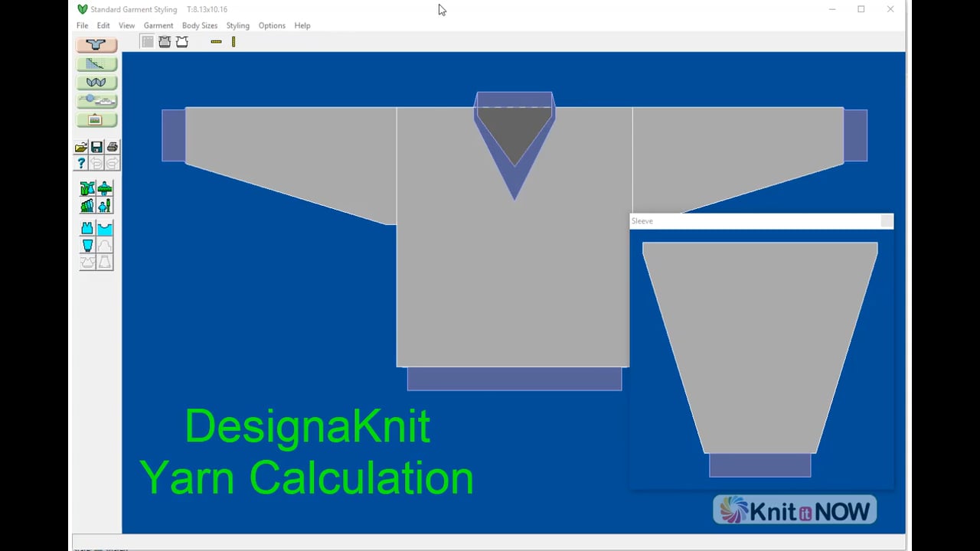Image resolution: width=980 pixels, height=551 pixels.
Task: Click the white garment outline toolbar icon
Action: click(x=182, y=41)
